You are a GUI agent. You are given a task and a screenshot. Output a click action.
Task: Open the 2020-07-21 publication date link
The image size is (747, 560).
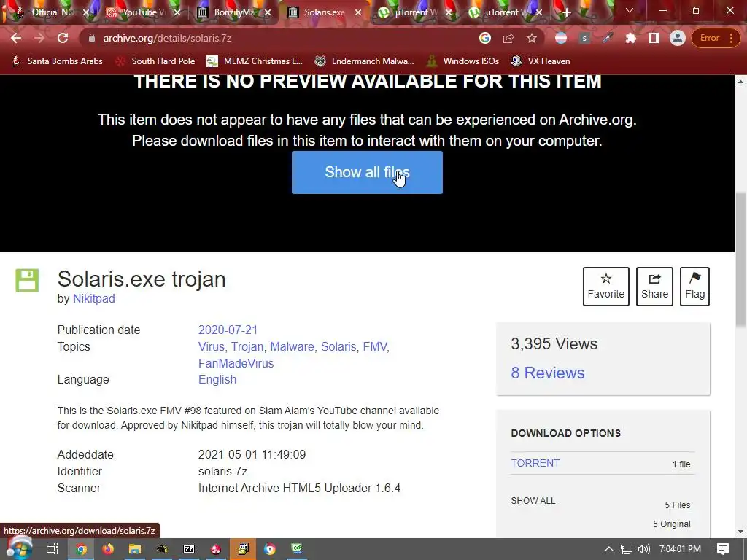coord(228,330)
